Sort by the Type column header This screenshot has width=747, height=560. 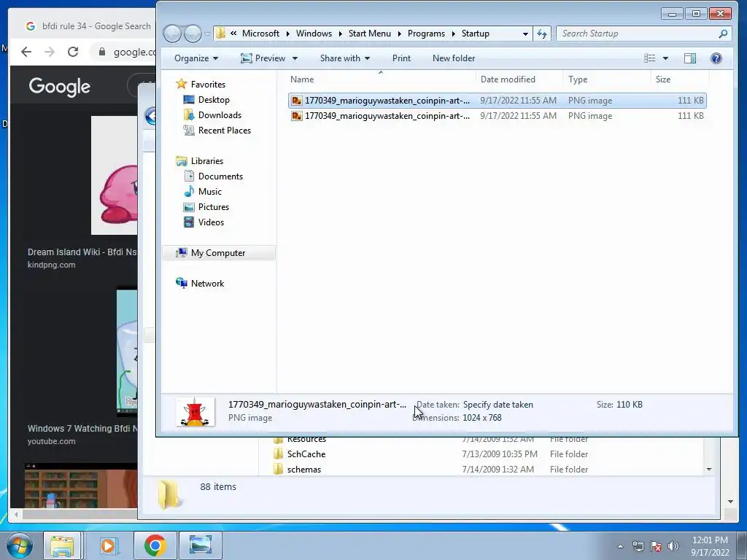point(607,79)
